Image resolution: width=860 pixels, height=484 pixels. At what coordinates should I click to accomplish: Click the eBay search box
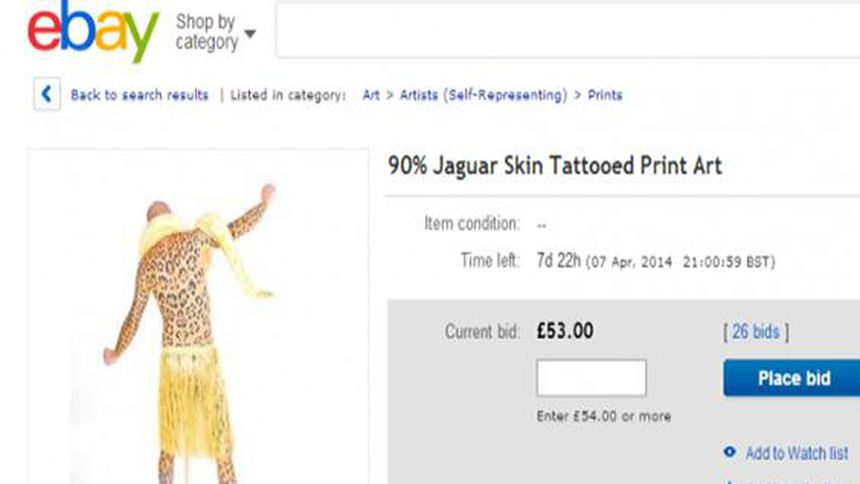pyautogui.click(x=566, y=32)
